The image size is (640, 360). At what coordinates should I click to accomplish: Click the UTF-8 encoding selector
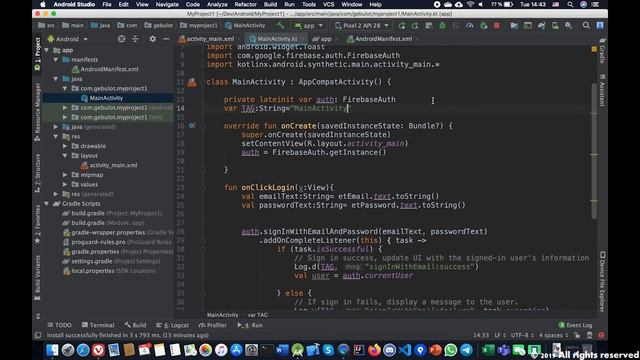click(522, 335)
